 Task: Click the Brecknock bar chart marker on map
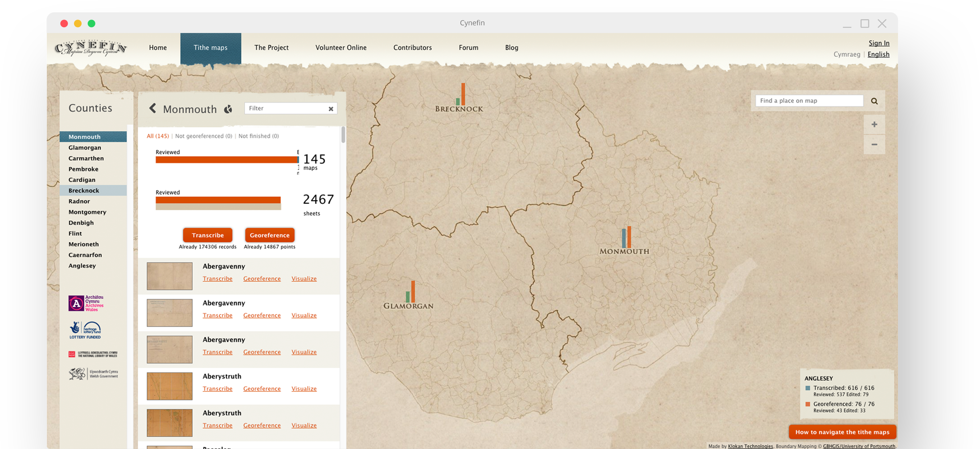coord(460,94)
